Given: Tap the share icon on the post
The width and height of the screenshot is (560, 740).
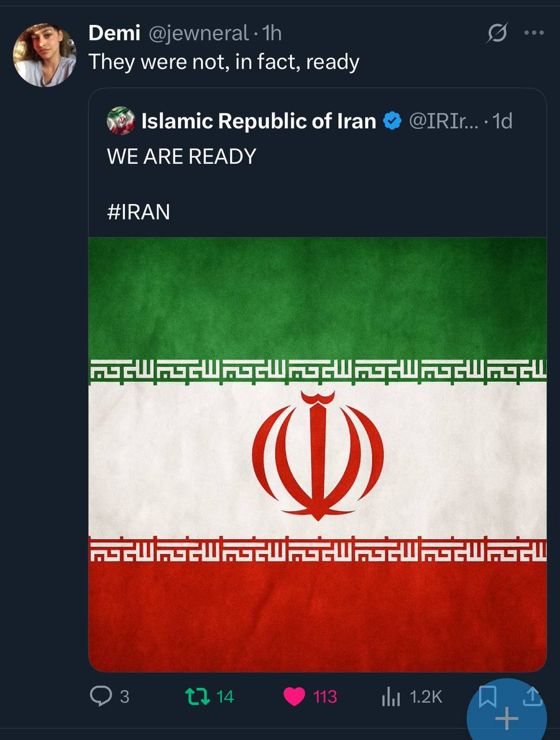Looking at the screenshot, I should tap(532, 696).
